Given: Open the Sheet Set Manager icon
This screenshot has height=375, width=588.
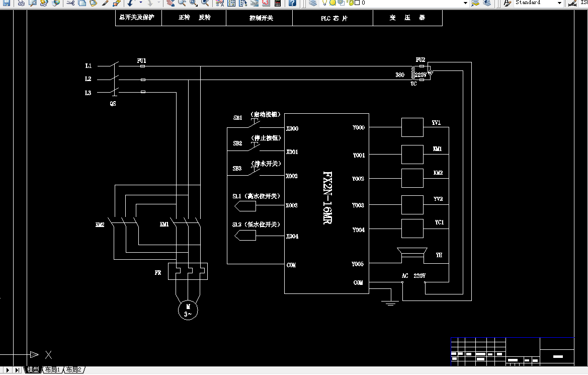Looking at the screenshot, I should pos(254,3).
